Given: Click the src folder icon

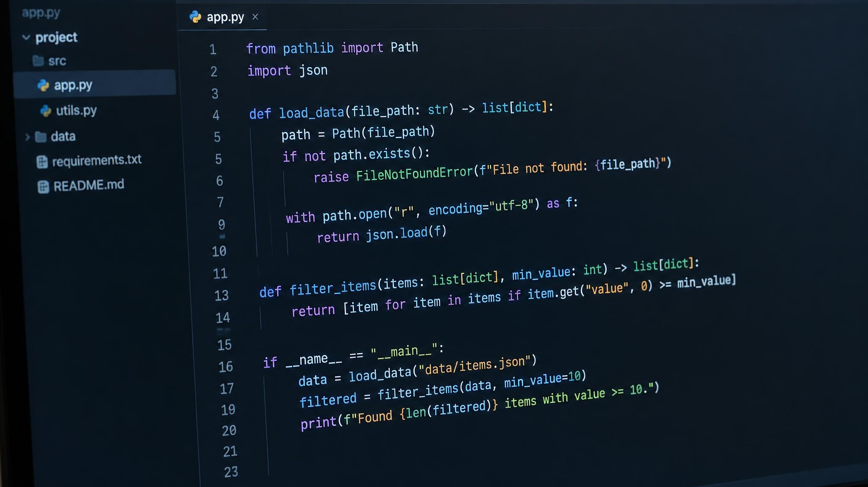Looking at the screenshot, I should coord(38,61).
